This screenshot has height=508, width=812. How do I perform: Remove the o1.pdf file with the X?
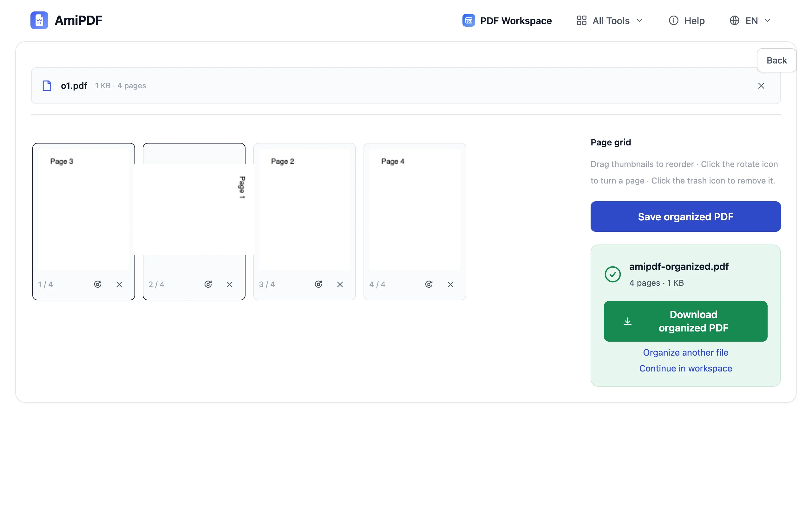(x=761, y=86)
